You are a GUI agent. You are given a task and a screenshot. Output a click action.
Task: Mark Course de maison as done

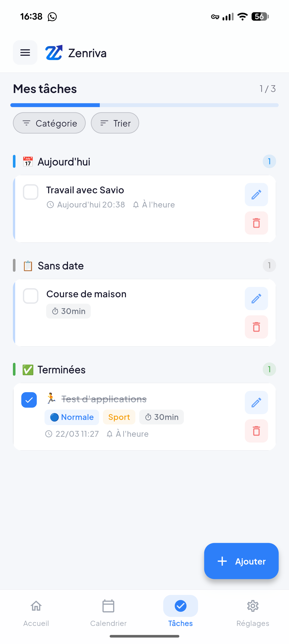pyautogui.click(x=31, y=296)
